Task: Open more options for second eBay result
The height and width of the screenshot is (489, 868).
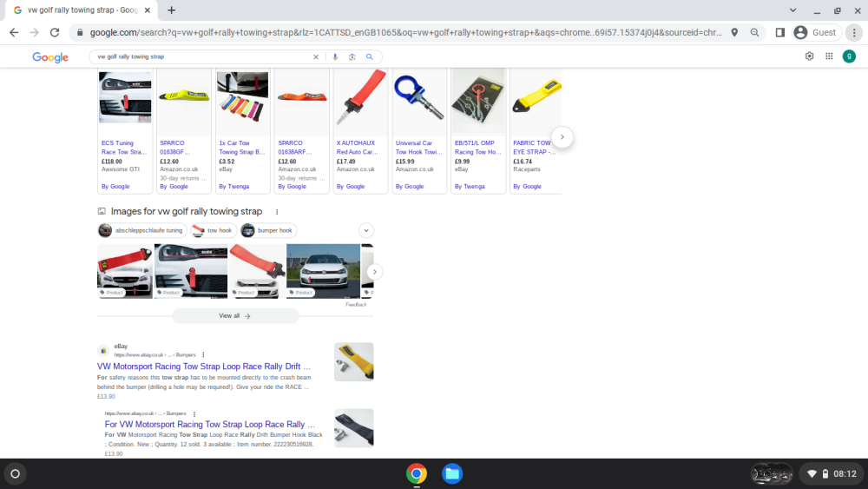Action: click(194, 413)
